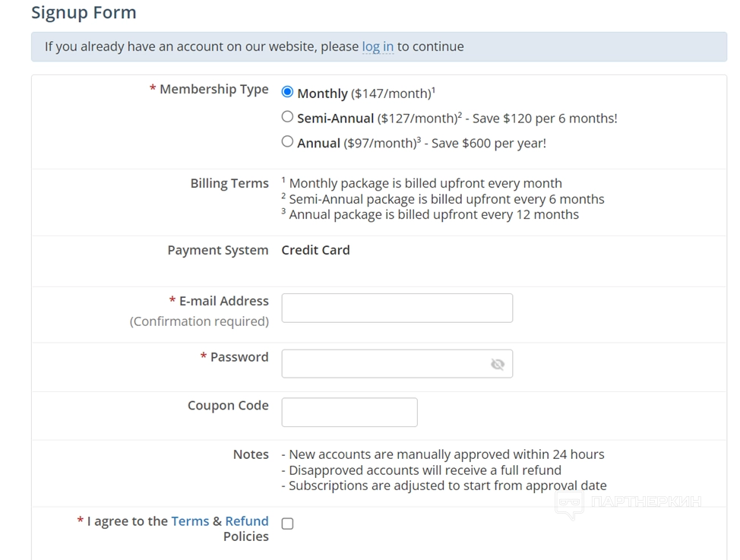Viewport: 740px width, 560px height.
Task: Pick the Annual membership radio button
Action: [x=287, y=141]
